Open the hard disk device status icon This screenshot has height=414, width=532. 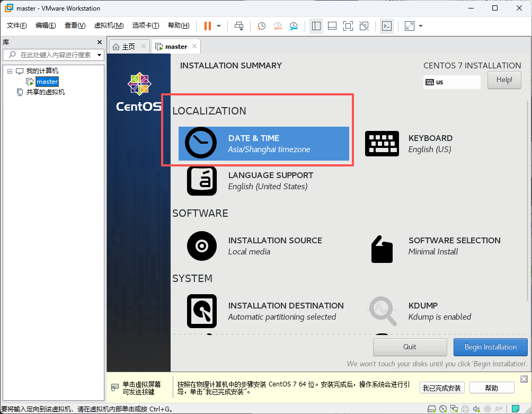[431, 409]
